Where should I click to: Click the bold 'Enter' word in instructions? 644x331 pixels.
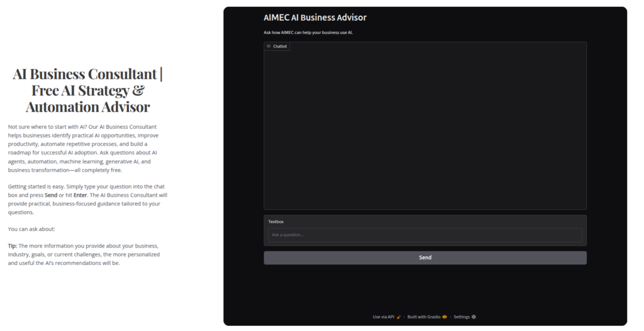[80, 195]
